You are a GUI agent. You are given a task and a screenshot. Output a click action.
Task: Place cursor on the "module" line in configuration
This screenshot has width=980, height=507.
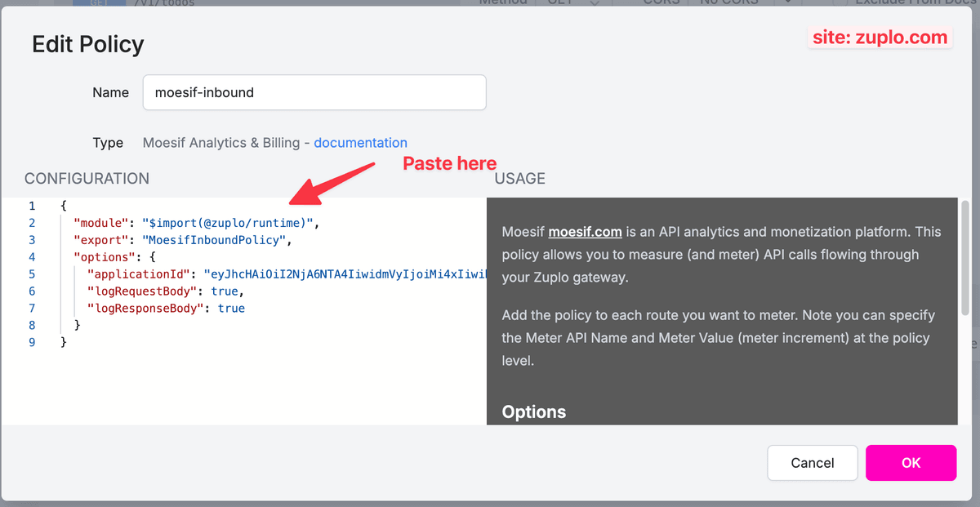tap(197, 223)
